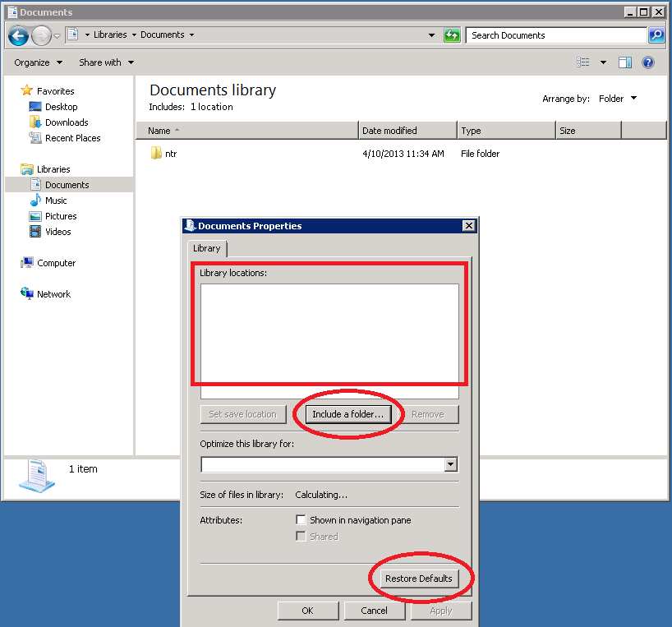Screen dimensions: 672x627
Task: Click the library icon in details pane
Action: 37,476
